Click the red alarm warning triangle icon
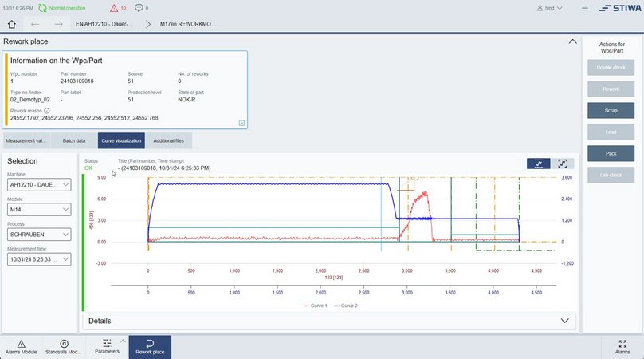This screenshot has width=644, height=359. tap(114, 8)
